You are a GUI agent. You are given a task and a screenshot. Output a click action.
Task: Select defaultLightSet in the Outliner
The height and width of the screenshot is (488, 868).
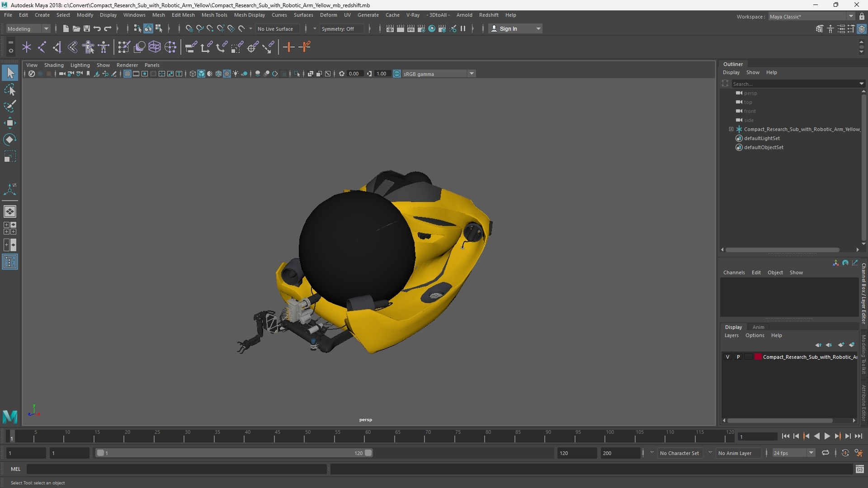pos(762,138)
